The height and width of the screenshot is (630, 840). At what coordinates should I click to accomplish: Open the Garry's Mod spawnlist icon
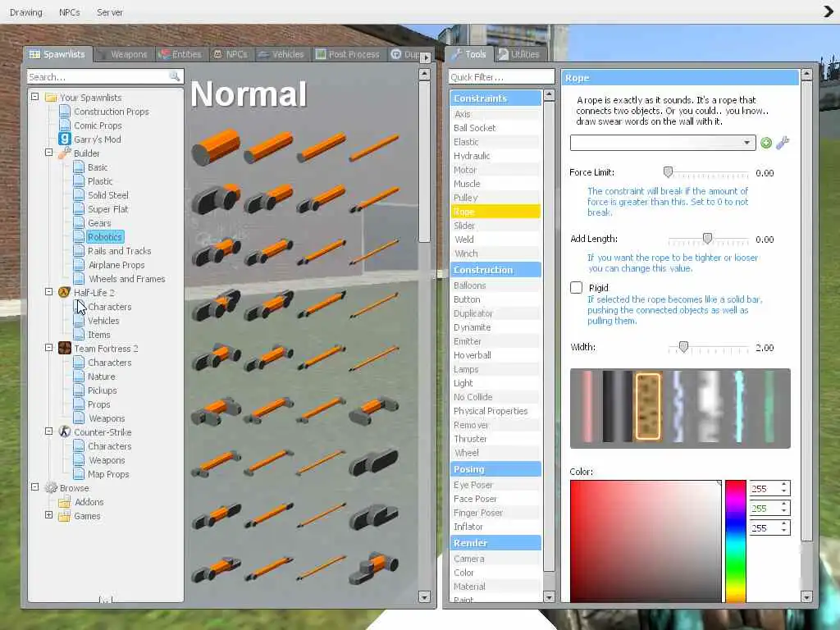tap(64, 139)
